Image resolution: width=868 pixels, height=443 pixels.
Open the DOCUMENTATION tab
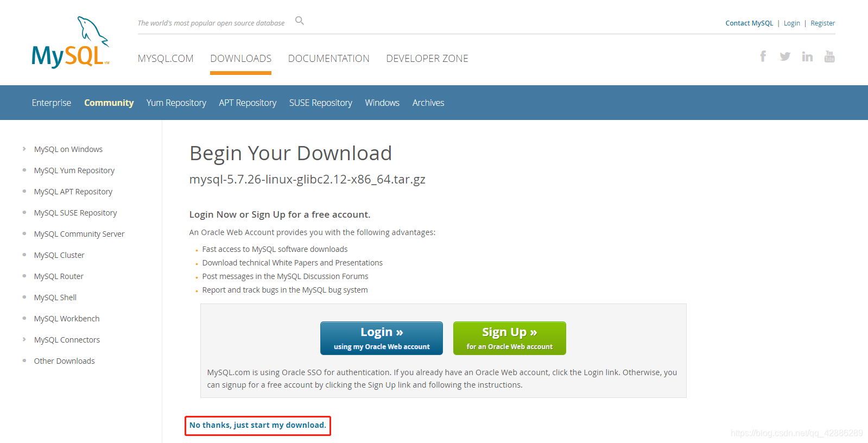[328, 58]
